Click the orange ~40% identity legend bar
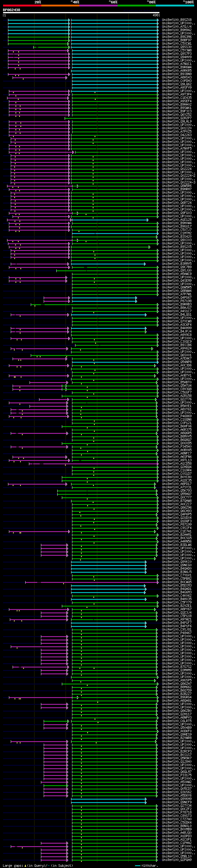This screenshot has width=197, height=868. click(60, 6)
